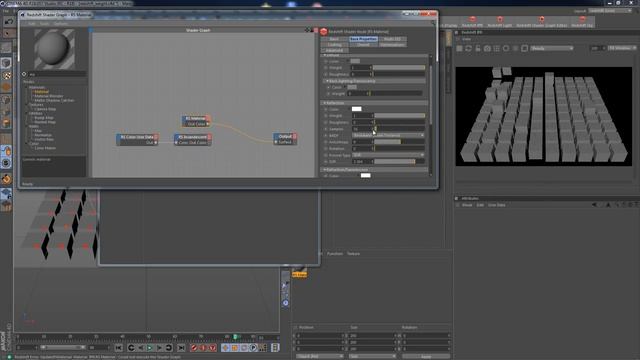Toggle the Parameter keyframe channel icon
Image resolution: width=640 pixels, height=360 pixels.
(253, 348)
